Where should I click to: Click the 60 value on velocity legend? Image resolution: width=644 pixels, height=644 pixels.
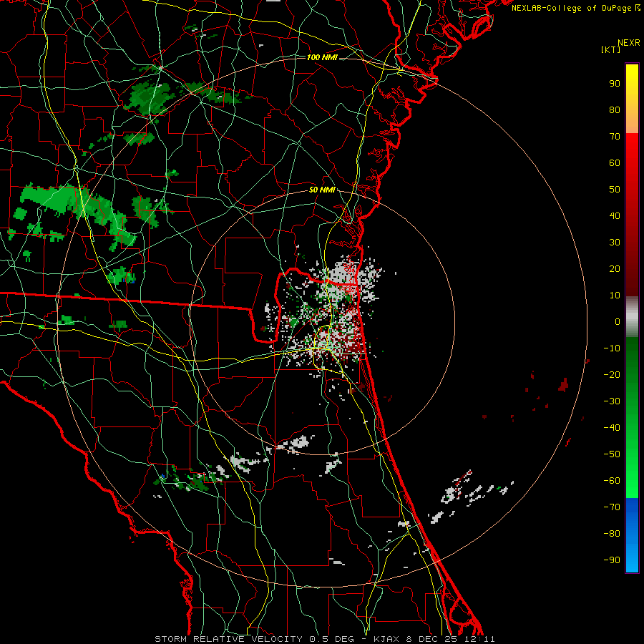(x=615, y=162)
